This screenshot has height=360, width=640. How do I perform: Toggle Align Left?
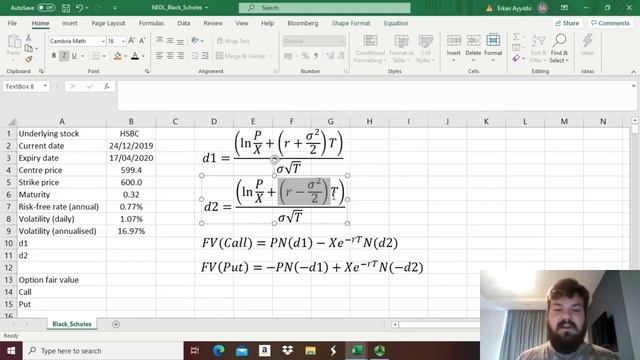click(160, 56)
